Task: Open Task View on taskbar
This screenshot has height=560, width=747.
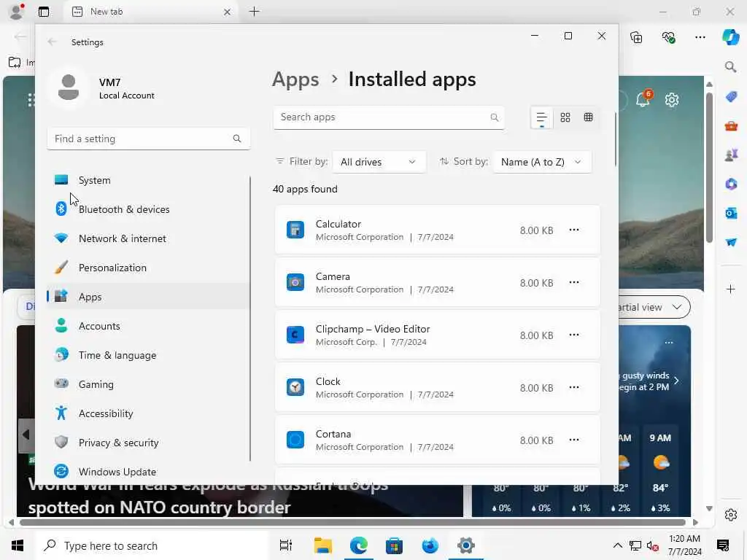Action: click(286, 545)
